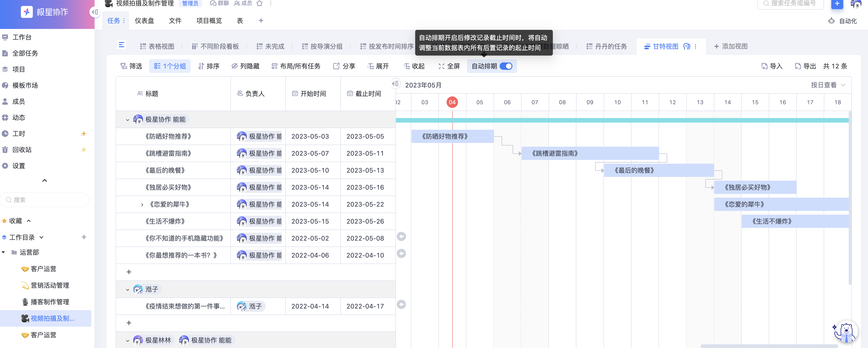Open 全部任务 in sidebar

pos(20,53)
